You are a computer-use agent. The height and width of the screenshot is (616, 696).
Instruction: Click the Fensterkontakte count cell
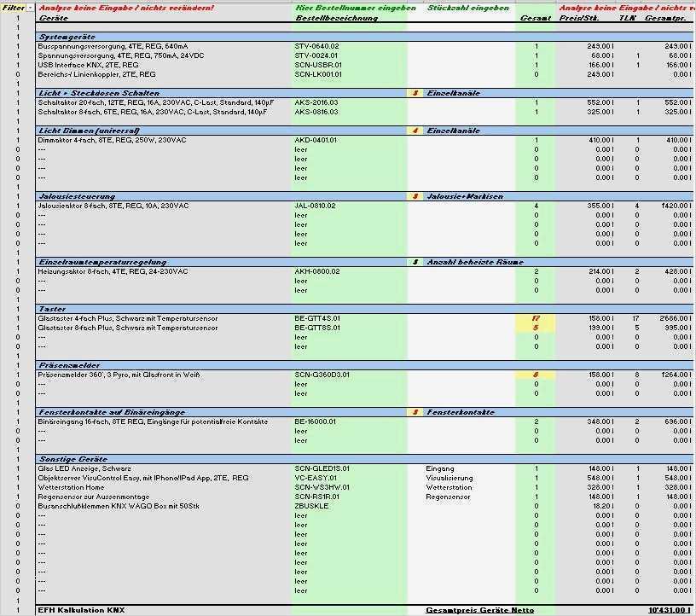pyautogui.click(x=416, y=412)
